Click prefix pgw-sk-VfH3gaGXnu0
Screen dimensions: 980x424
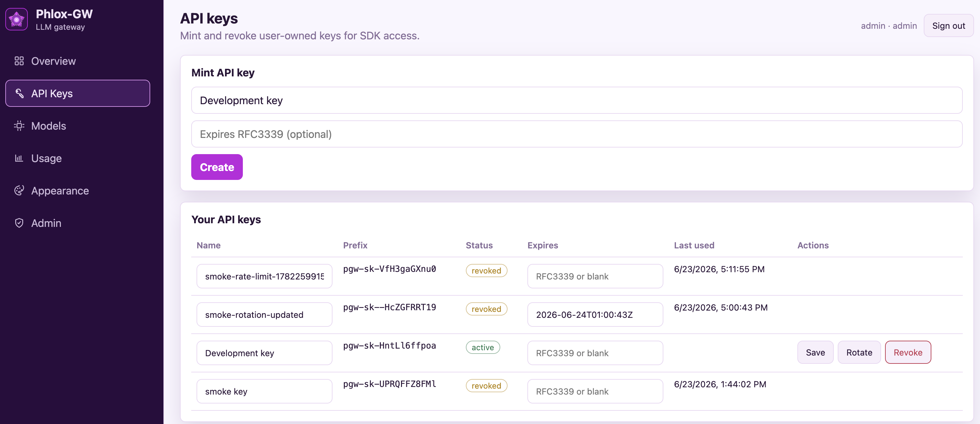[x=389, y=269]
